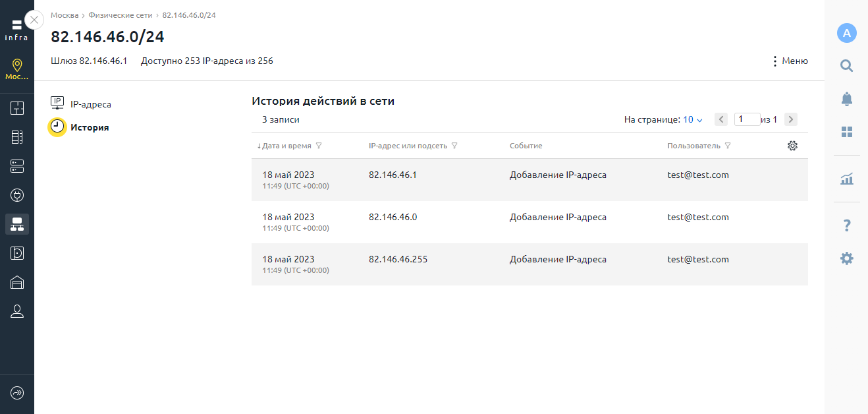
Task: Click the "Москва" breadcrumb link
Action: coord(65,15)
